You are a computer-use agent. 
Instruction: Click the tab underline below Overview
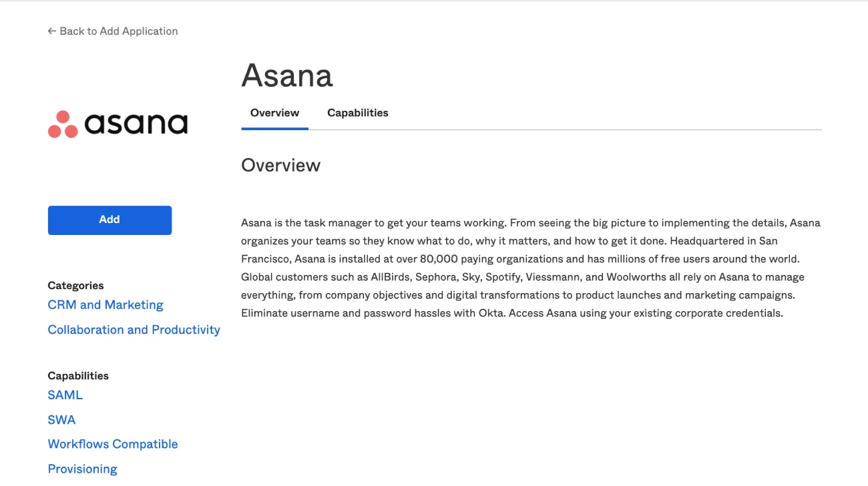pyautogui.click(x=274, y=128)
